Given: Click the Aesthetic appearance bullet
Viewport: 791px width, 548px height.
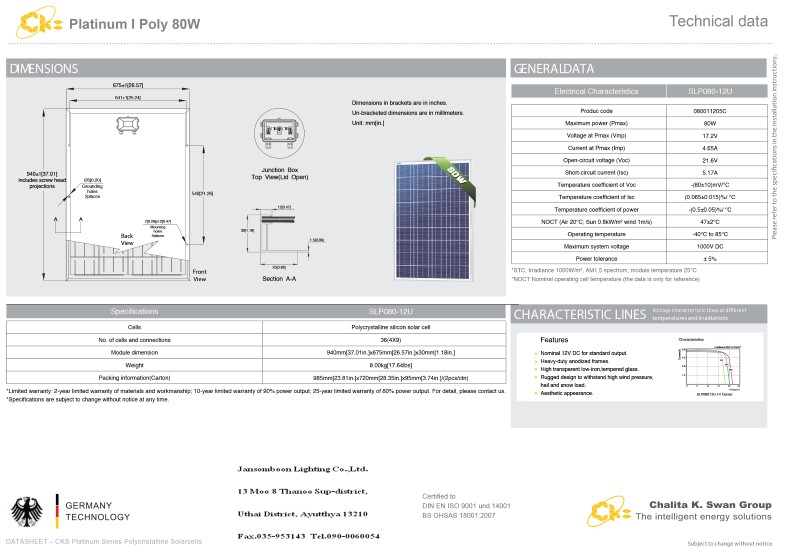Looking at the screenshot, I should click(x=567, y=393).
